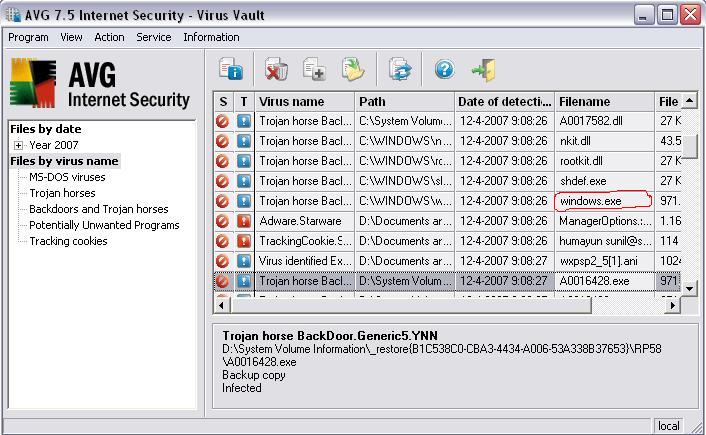
Task: Click red type icon for Adware.Starware row
Action: tap(244, 221)
